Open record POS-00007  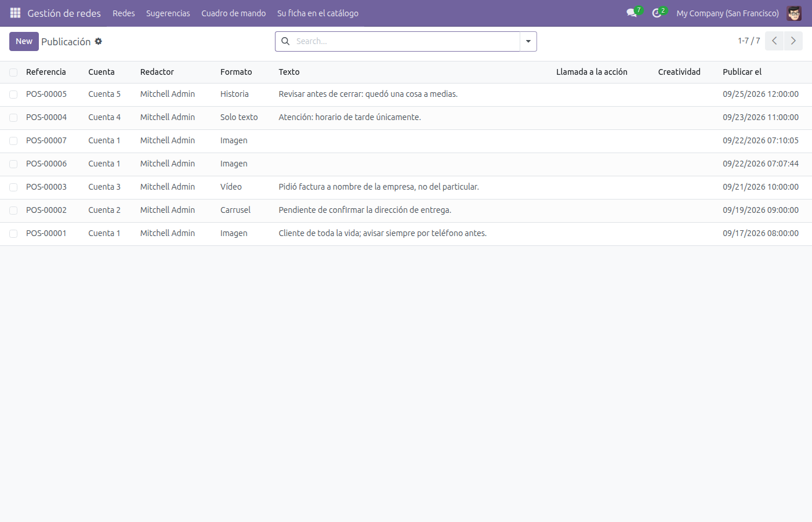46,140
